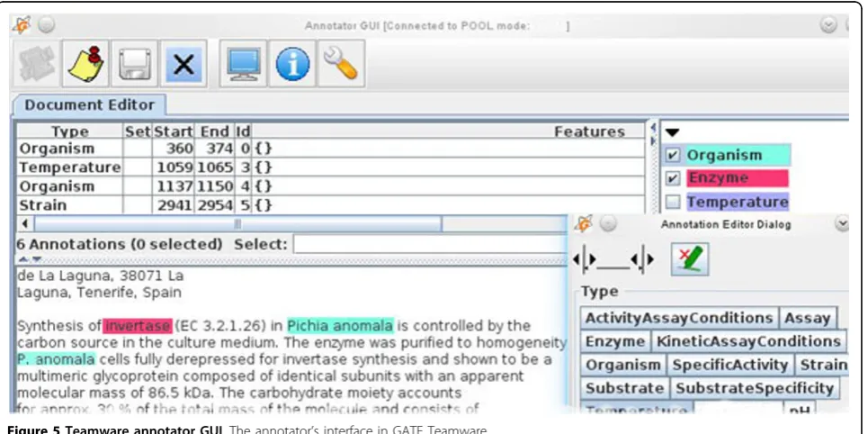Sort by the Start column header
Screen dimensions: 868x434
point(173,131)
